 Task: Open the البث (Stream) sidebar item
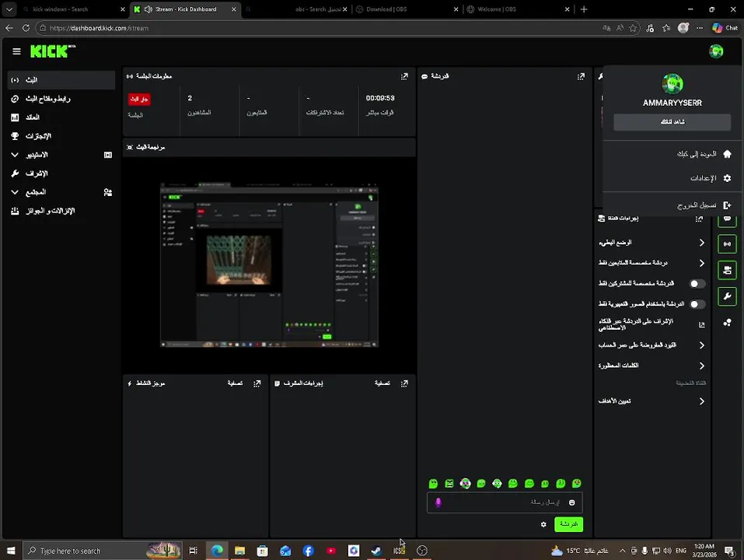click(x=61, y=80)
